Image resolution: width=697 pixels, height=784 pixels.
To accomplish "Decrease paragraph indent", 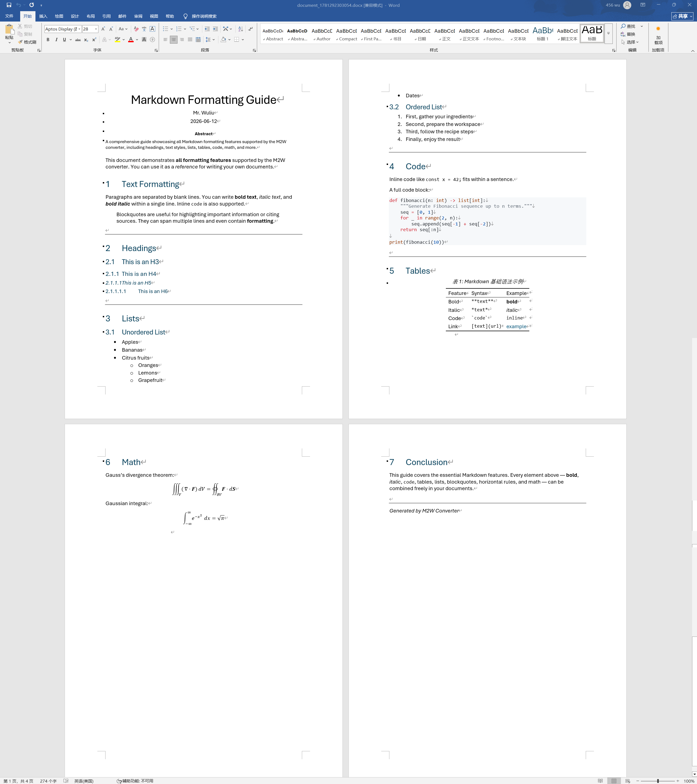I will pos(207,29).
